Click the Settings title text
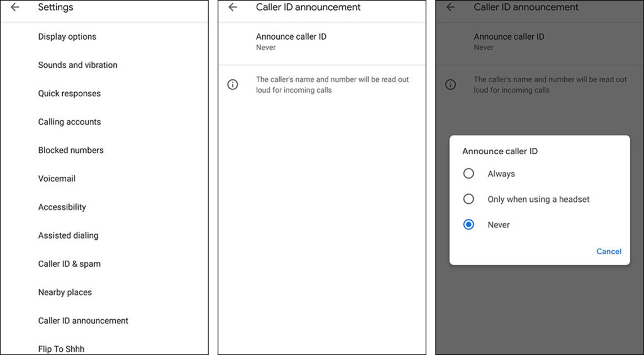This screenshot has width=644, height=355. (56, 7)
